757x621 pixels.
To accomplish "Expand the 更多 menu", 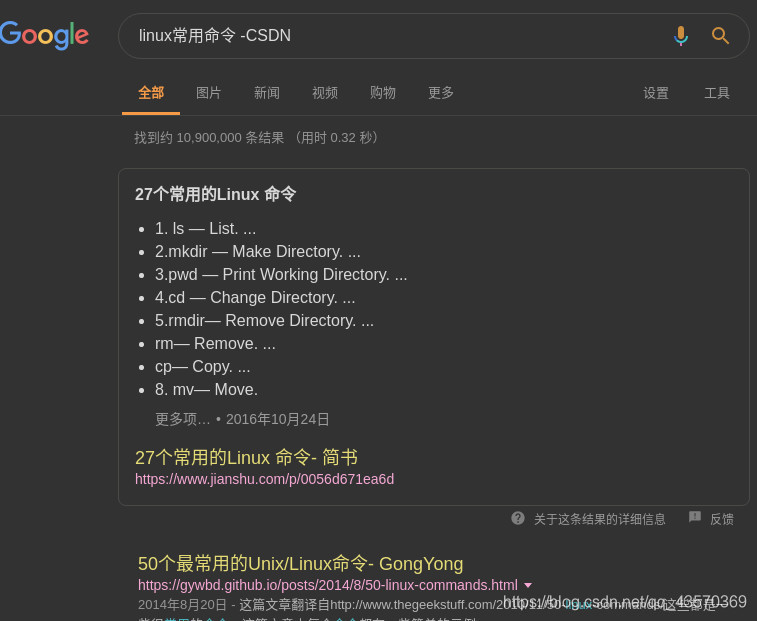I will [441, 93].
